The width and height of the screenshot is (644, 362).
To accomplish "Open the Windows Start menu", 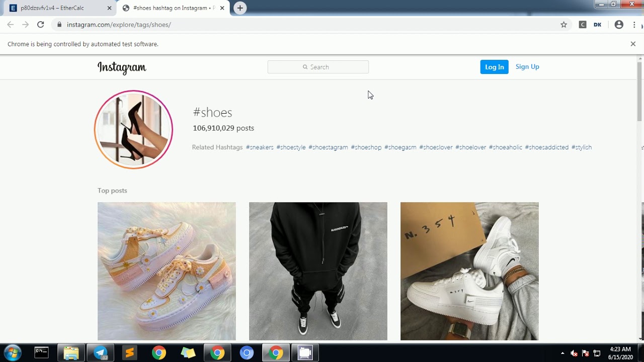I will [12, 352].
